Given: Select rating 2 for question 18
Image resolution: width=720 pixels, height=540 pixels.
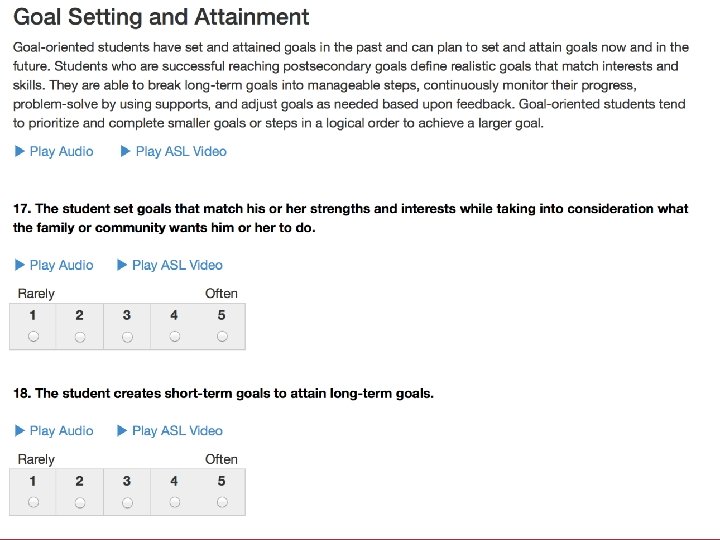Looking at the screenshot, I should 80,503.
